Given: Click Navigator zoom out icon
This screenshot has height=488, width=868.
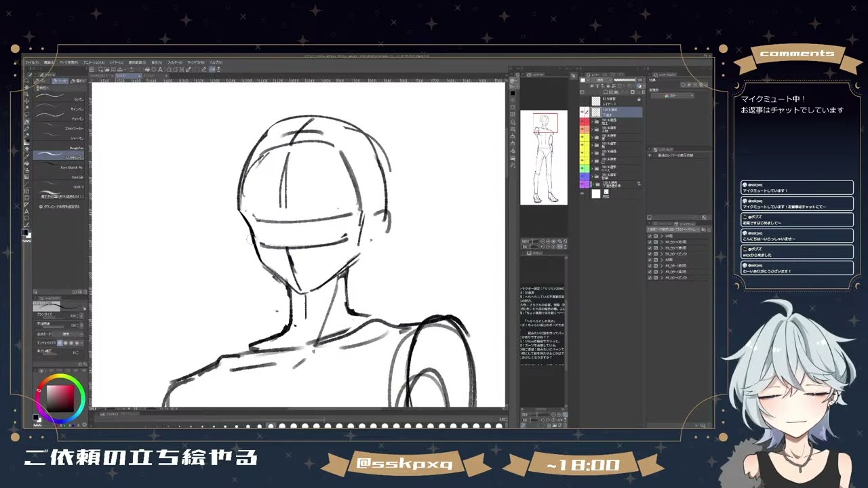Looking at the screenshot, I should [542, 241].
